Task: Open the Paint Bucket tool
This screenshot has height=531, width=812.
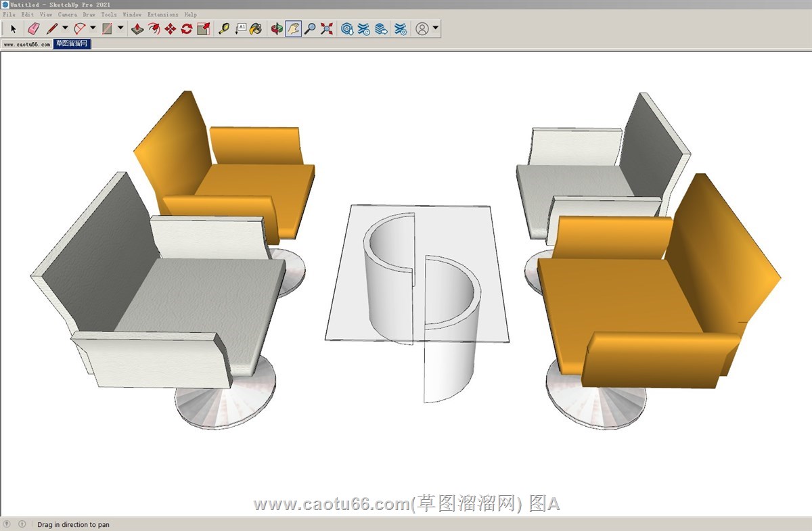Action: pyautogui.click(x=256, y=29)
